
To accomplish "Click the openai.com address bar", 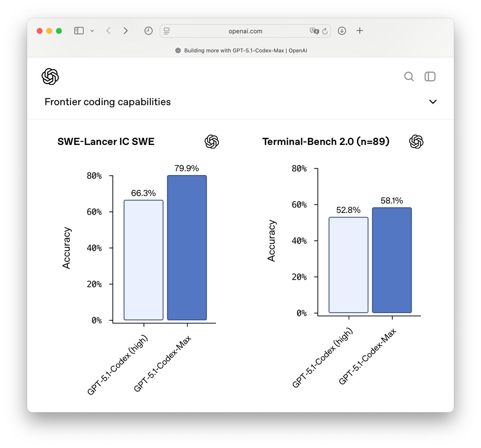I will click(x=245, y=31).
